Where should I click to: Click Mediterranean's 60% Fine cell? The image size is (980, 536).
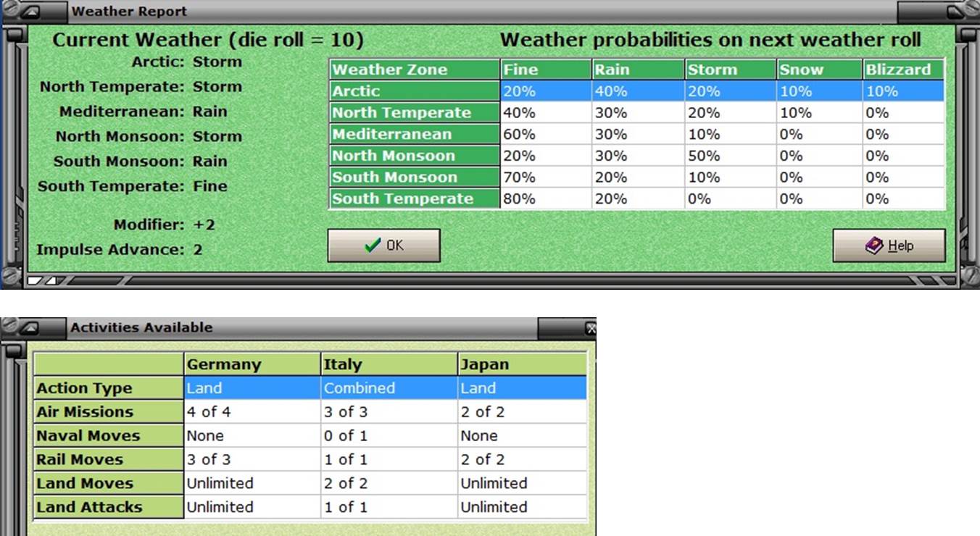coord(546,134)
